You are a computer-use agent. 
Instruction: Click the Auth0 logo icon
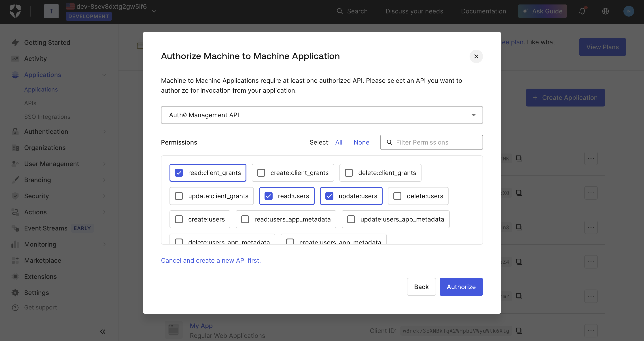15,11
